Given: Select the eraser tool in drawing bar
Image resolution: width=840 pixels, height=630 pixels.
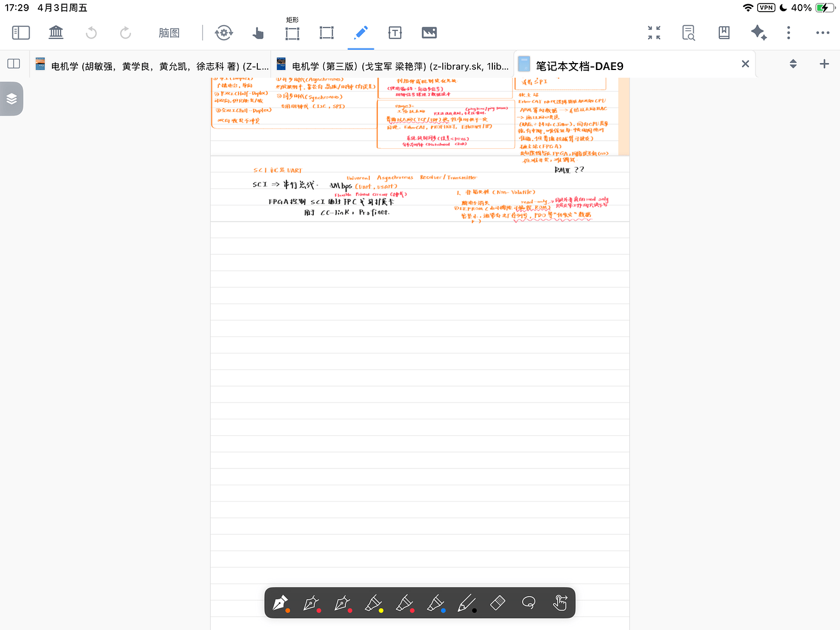Looking at the screenshot, I should (498, 603).
